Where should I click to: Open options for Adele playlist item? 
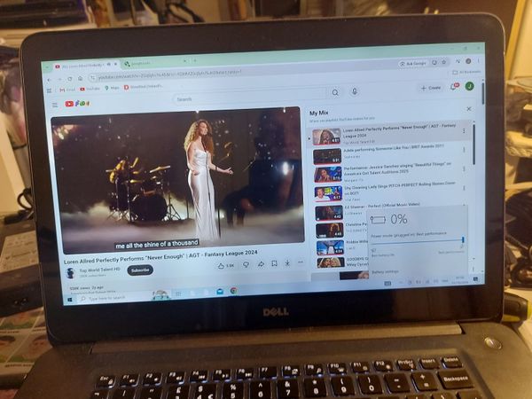tap(464, 150)
